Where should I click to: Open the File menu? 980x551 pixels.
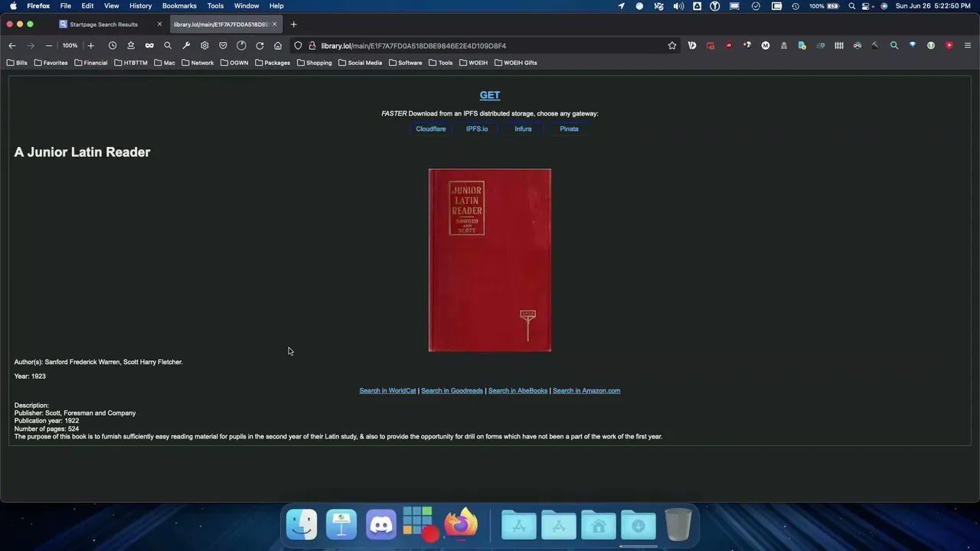click(x=66, y=6)
